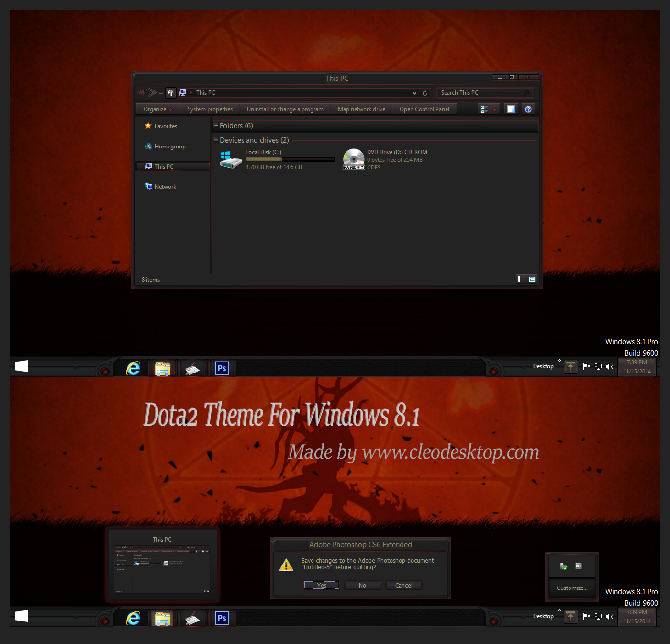The width and height of the screenshot is (670, 644).
Task: Click Cancel in the Photoshop save dialog
Action: point(404,585)
